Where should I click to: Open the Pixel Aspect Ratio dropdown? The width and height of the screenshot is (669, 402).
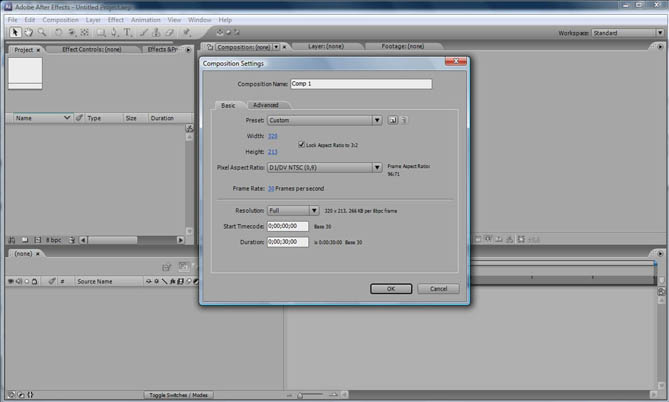(x=324, y=168)
